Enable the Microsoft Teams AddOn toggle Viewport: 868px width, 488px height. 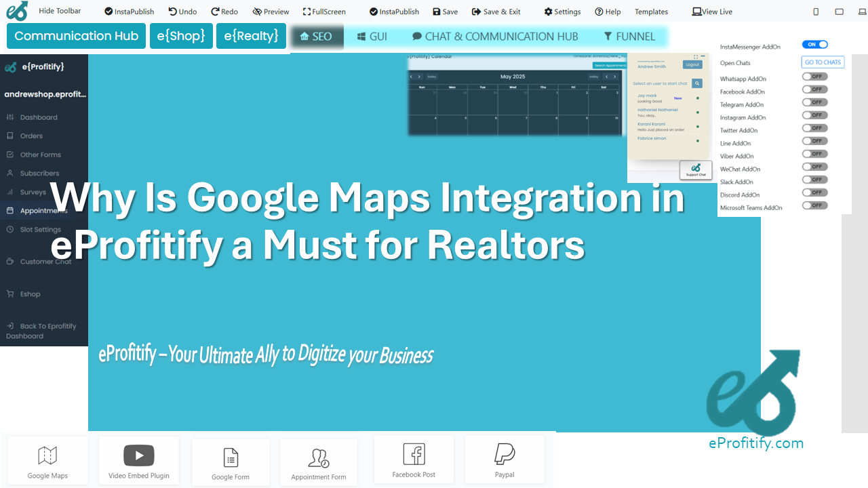814,205
